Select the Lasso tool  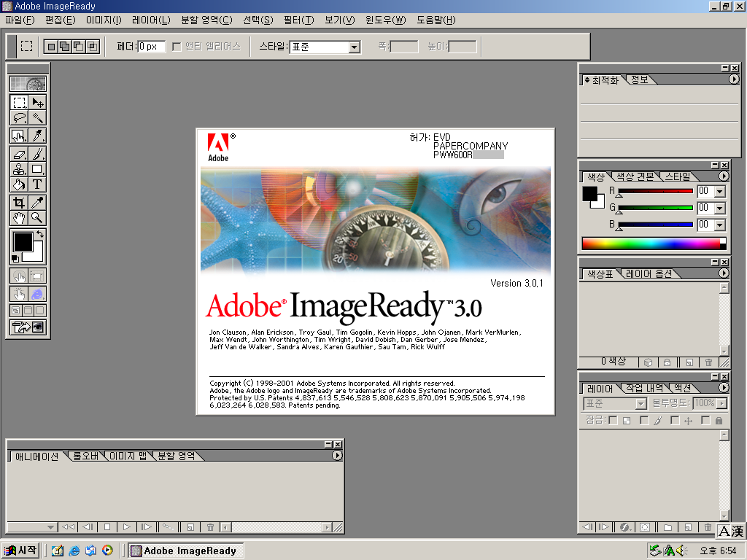(19, 117)
